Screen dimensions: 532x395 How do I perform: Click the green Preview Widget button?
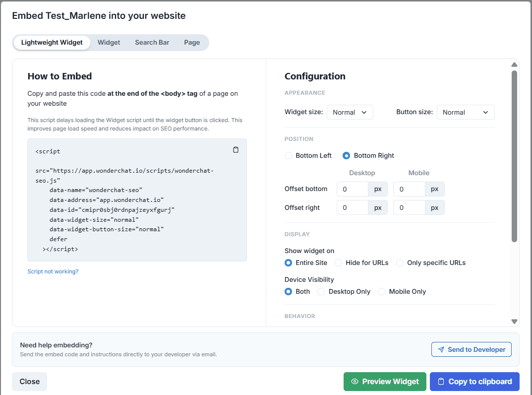tap(385, 382)
